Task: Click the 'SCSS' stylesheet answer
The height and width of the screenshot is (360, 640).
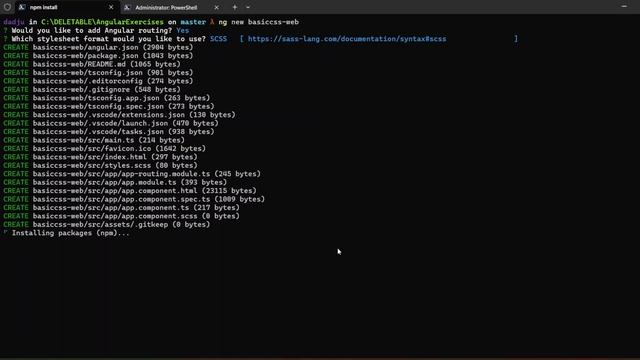Action: [x=218, y=39]
